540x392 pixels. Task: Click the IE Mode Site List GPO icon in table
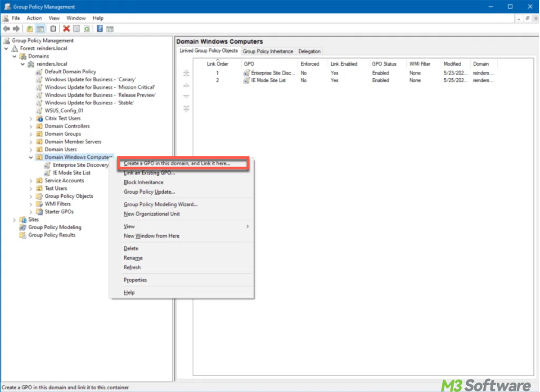pyautogui.click(x=247, y=80)
